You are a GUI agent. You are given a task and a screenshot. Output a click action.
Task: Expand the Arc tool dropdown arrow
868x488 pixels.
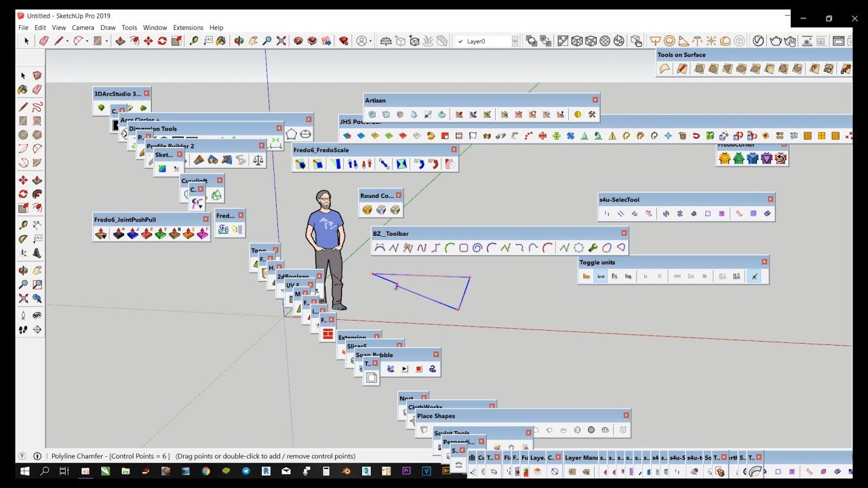pos(87,41)
